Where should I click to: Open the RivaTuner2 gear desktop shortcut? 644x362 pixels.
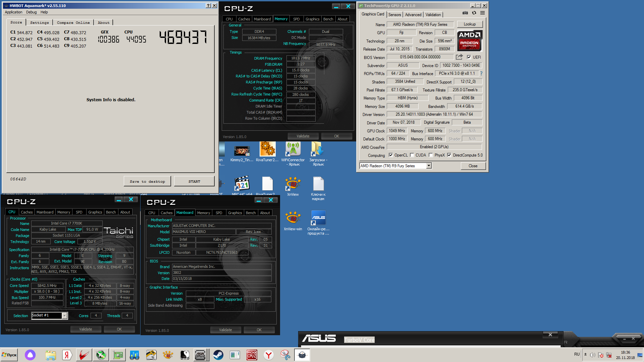click(x=267, y=152)
